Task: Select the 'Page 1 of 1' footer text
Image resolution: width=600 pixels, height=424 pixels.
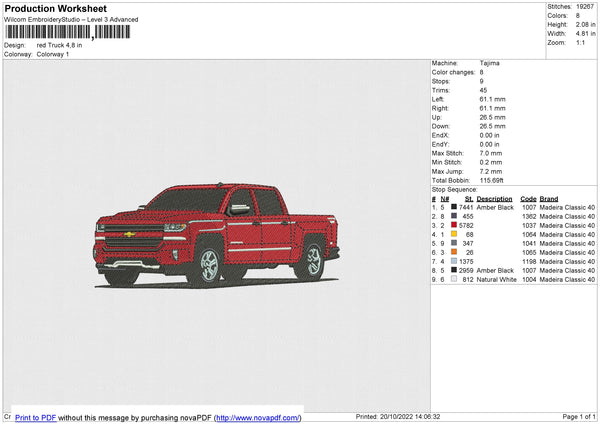Action: 579,417
